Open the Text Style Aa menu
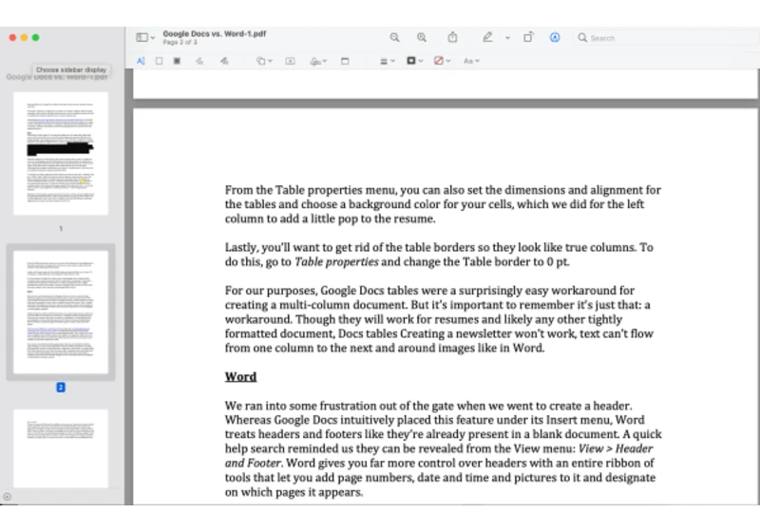The width and height of the screenshot is (760, 532). point(471,61)
